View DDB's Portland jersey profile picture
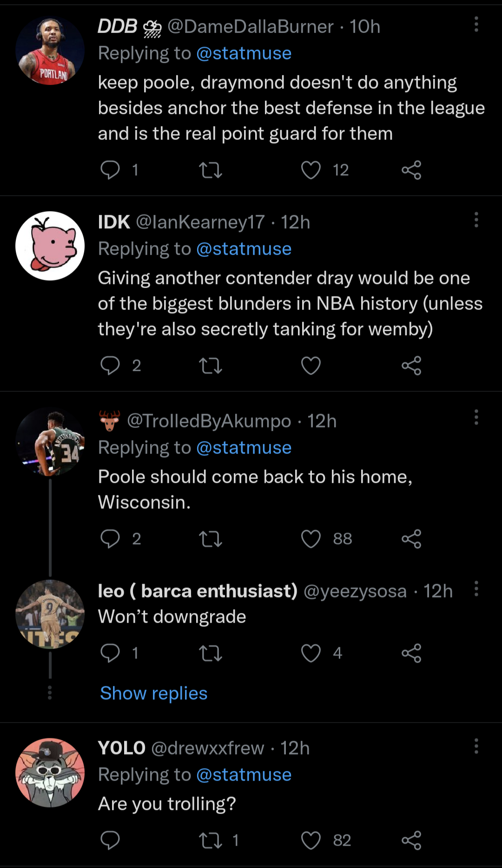 pyautogui.click(x=50, y=51)
